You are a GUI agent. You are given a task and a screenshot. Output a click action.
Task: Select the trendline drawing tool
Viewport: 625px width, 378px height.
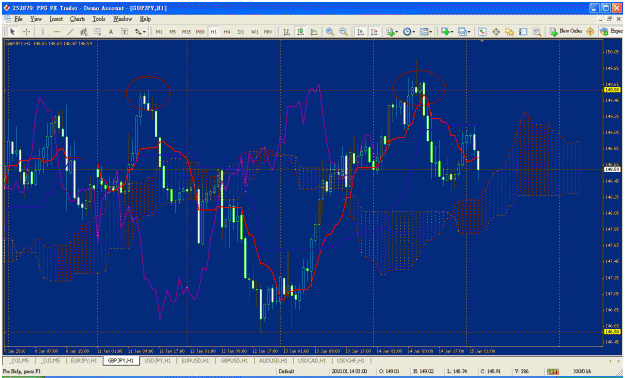(x=71, y=32)
